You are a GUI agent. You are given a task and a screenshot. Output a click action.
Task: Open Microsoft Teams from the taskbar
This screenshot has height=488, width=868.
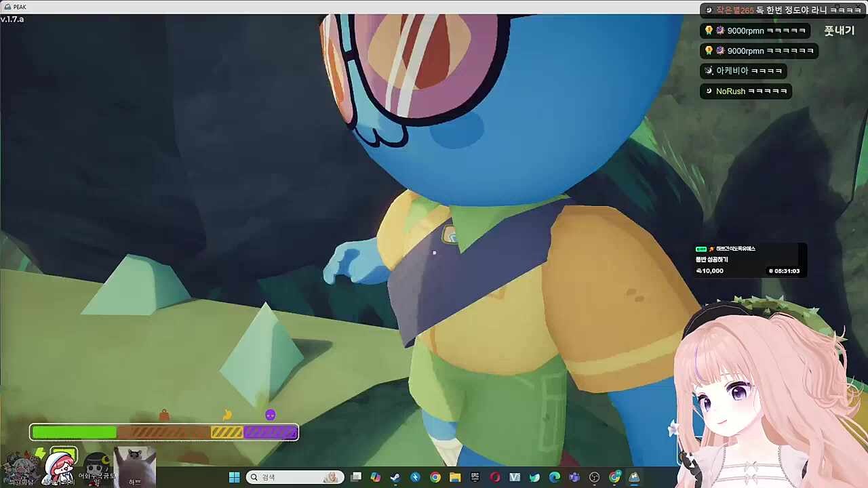574,477
